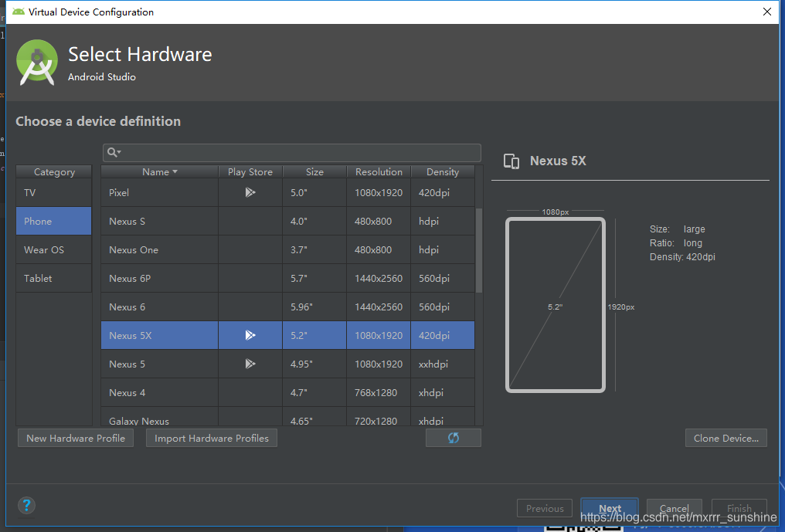Select the Pixel device row

coord(288,193)
